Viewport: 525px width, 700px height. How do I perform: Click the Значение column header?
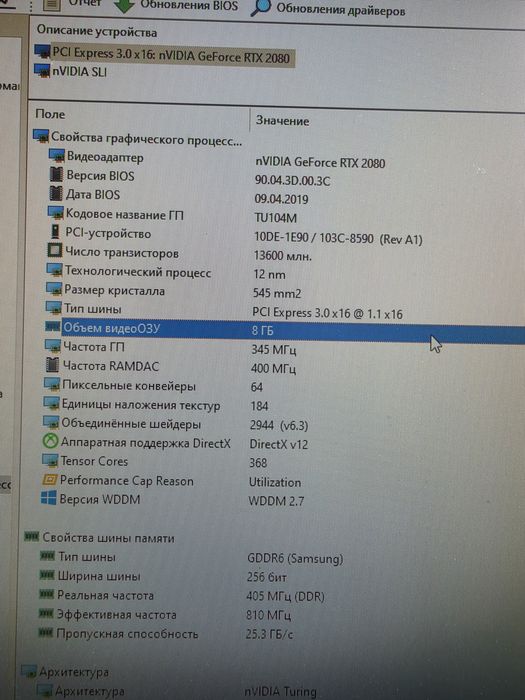point(282,121)
